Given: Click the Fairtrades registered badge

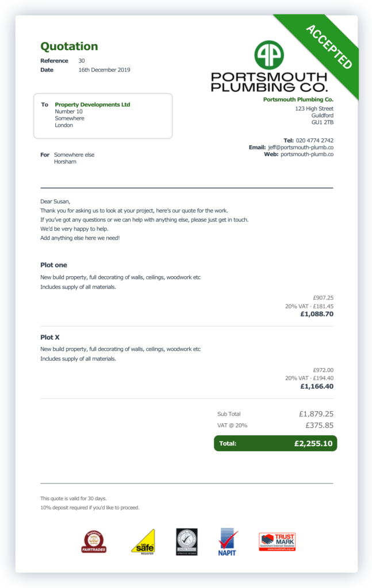Looking at the screenshot, I should coord(94,542).
